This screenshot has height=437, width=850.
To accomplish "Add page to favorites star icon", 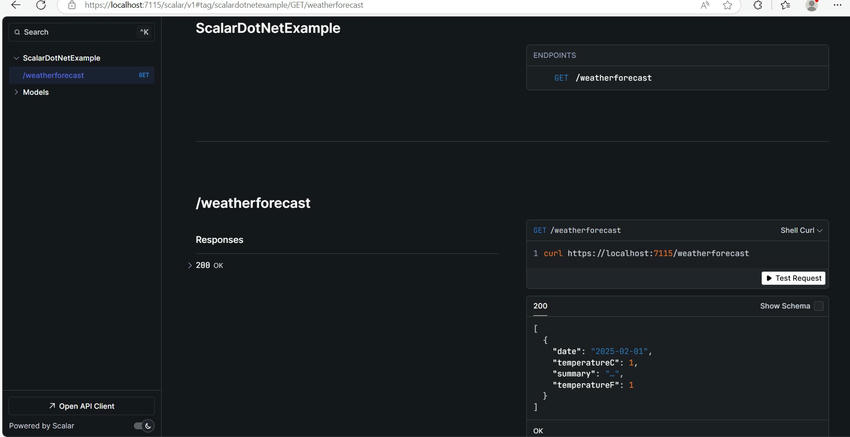I will click(728, 5).
